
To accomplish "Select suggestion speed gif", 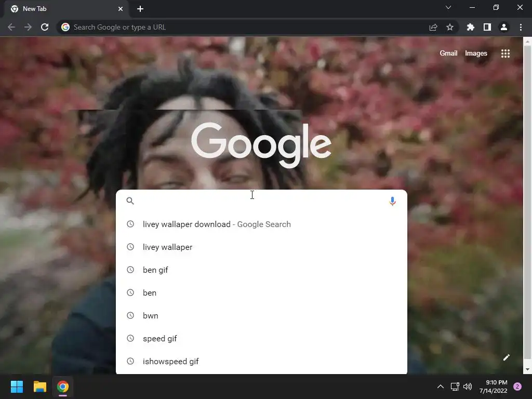I will (x=261, y=339).
